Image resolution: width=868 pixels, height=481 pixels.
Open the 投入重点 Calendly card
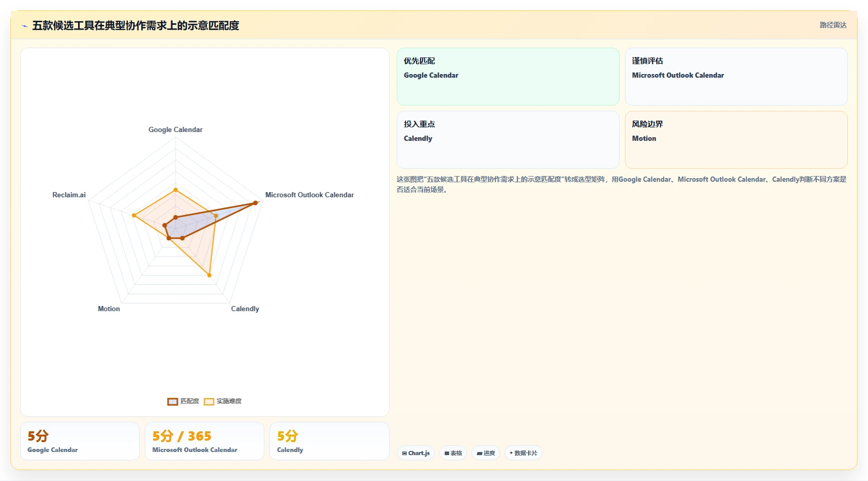click(508, 140)
